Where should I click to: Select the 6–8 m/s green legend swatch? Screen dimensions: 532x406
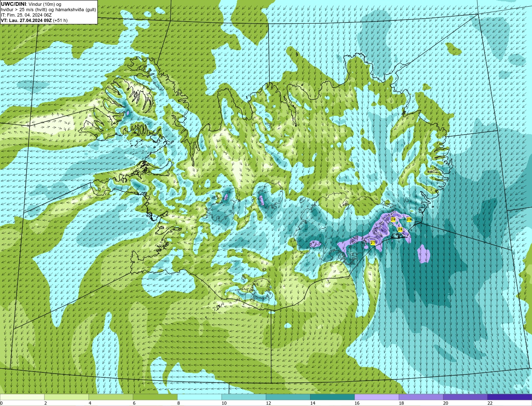click(155, 397)
